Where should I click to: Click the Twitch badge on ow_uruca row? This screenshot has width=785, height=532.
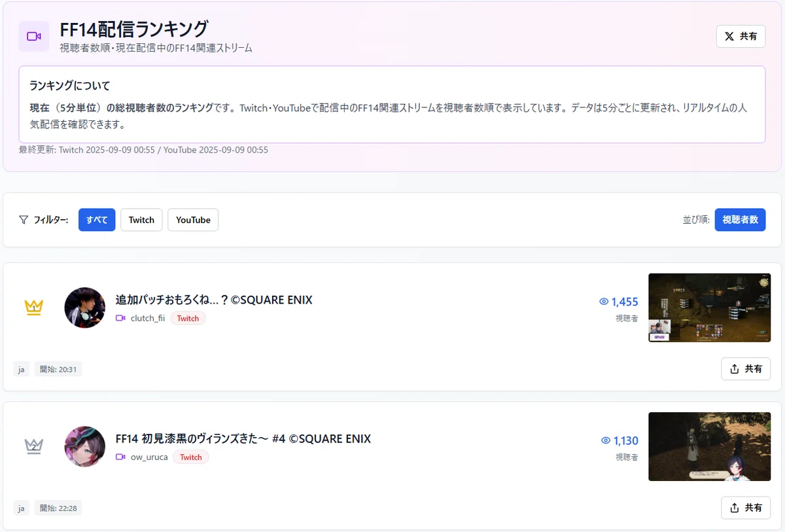tap(191, 457)
